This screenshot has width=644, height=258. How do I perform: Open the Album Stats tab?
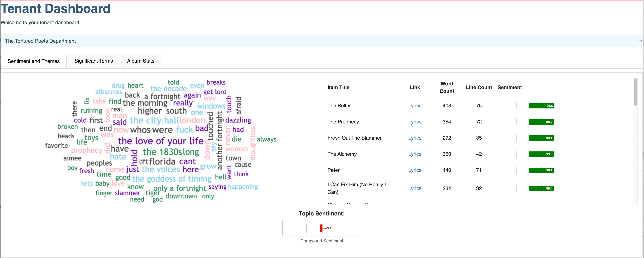point(140,61)
